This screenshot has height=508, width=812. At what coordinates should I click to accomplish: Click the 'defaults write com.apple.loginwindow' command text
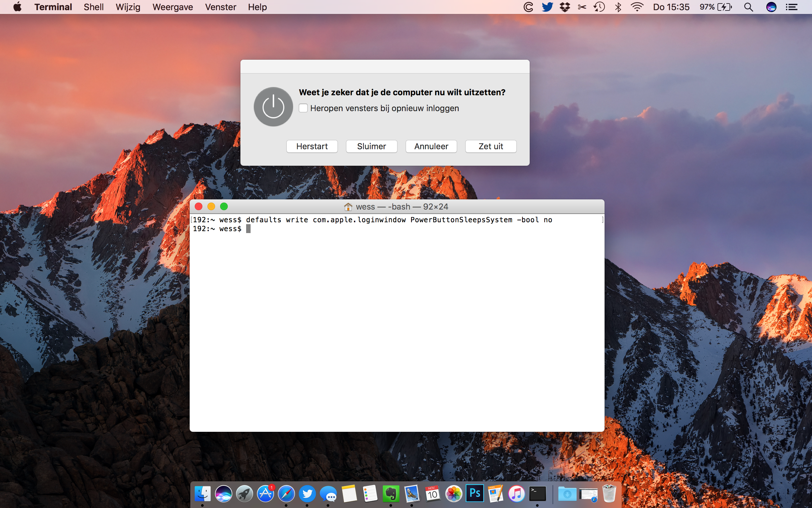[326, 220]
